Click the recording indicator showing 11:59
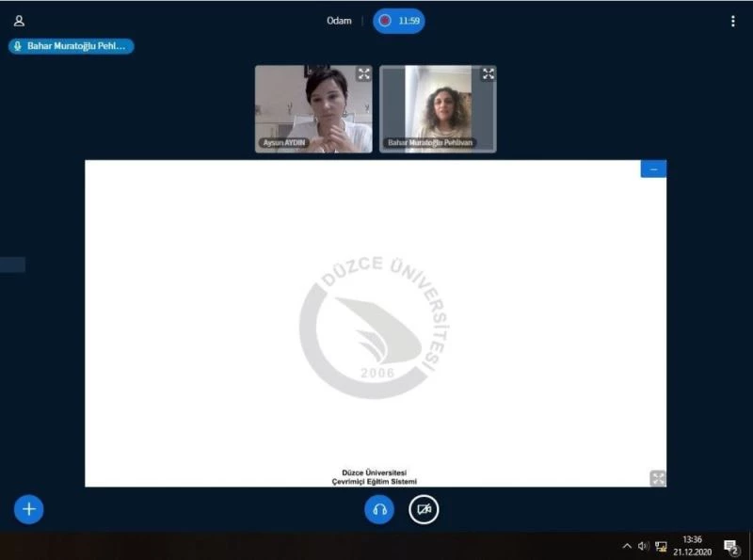This screenshot has height=560, width=753. coord(399,21)
